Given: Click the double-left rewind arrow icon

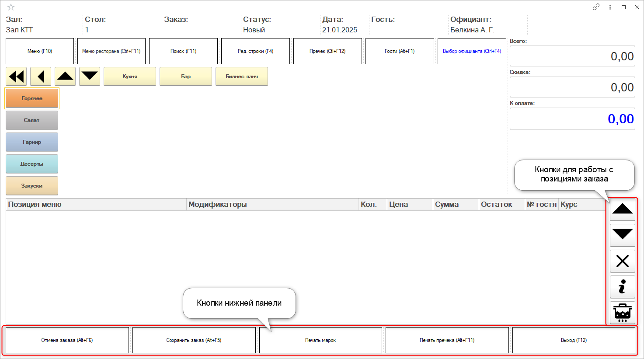Looking at the screenshot, I should [x=16, y=77].
